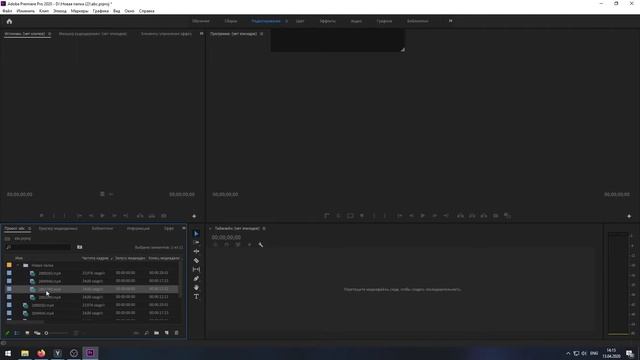Open Program panel menu icon
This screenshot has width=640, height=360.
262,34
